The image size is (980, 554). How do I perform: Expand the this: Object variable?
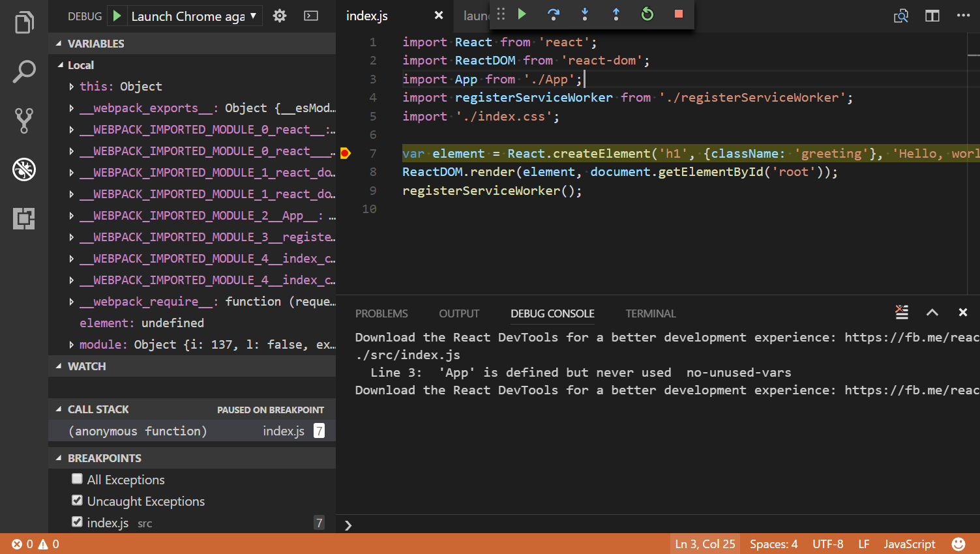[71, 85]
